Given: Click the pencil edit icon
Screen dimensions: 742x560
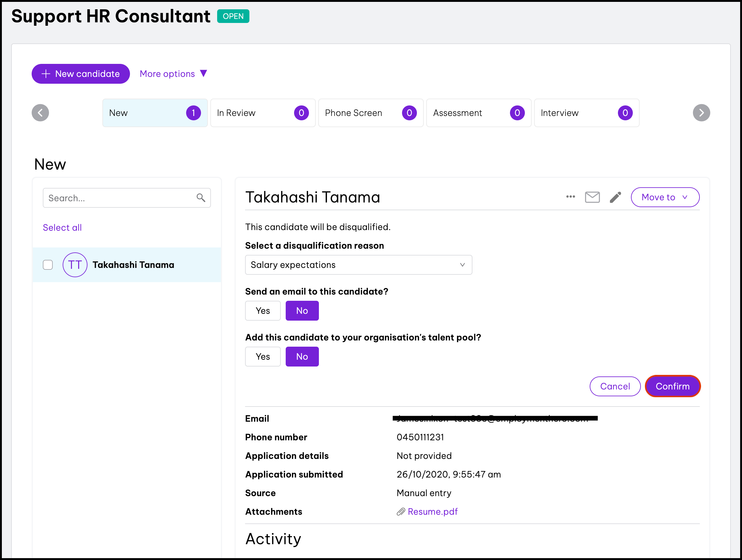Looking at the screenshot, I should tap(615, 197).
